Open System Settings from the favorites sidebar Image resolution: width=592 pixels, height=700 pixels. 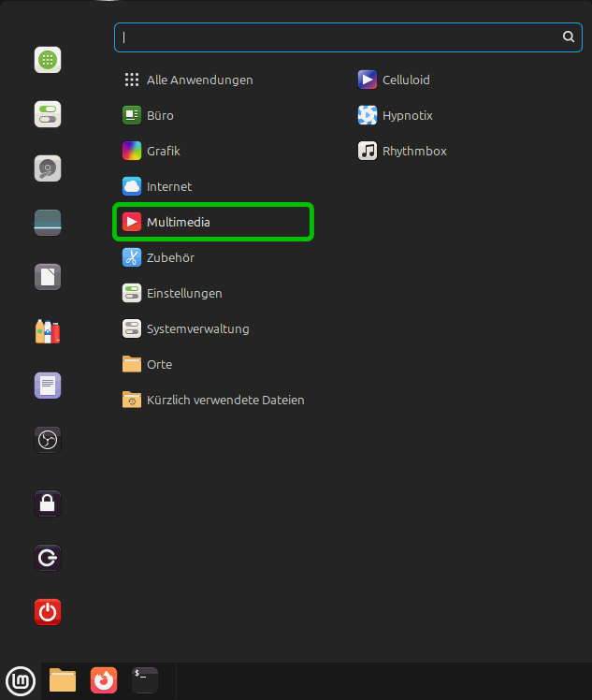click(x=48, y=115)
